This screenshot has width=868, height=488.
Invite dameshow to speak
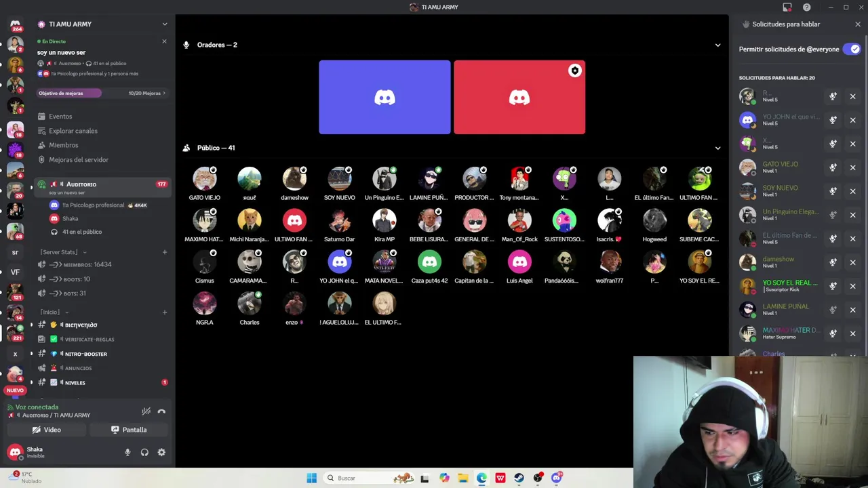point(833,262)
